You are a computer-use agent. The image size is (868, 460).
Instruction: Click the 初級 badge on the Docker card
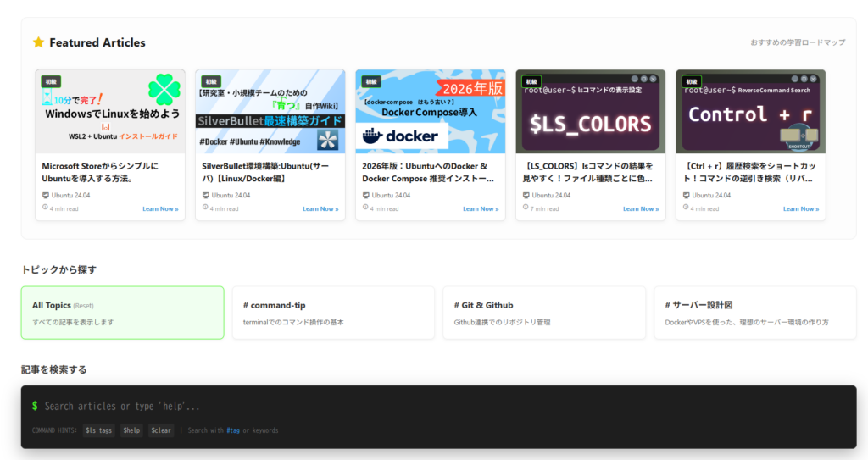371,81
